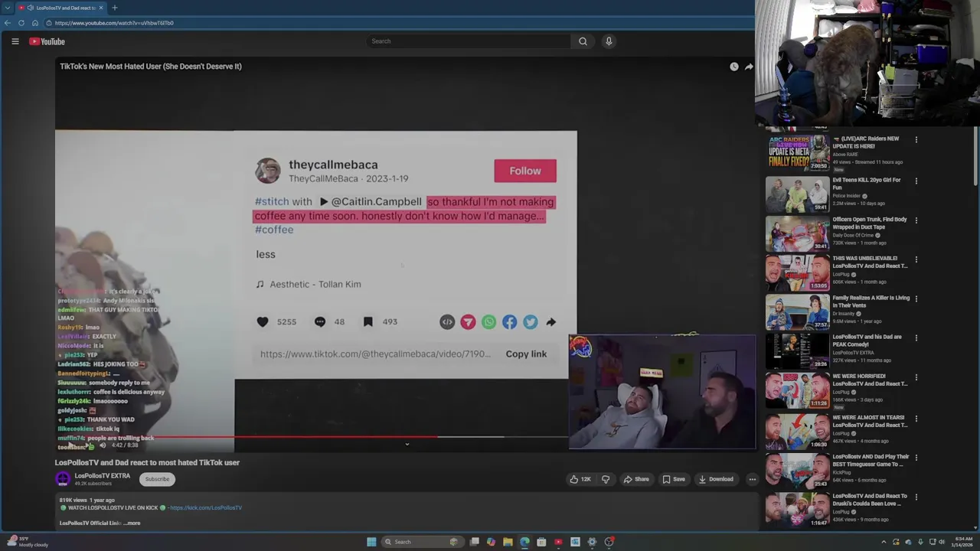The image size is (980, 551).
Task: Click the Download button
Action: tap(716, 479)
